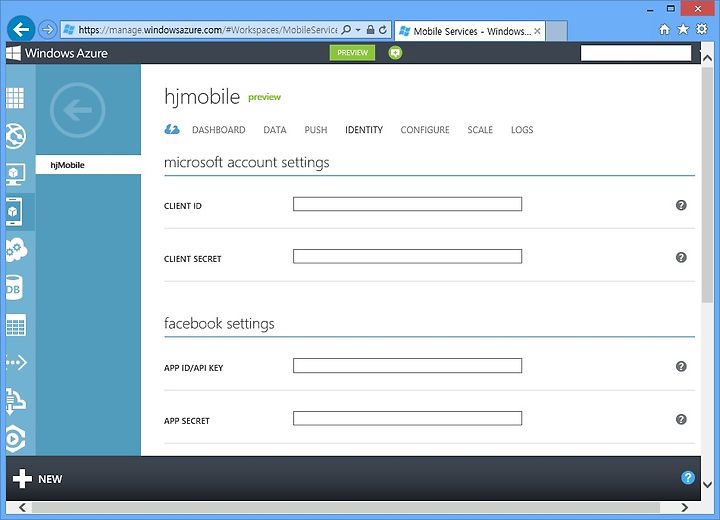Switch to the CONFIGURE tab
This screenshot has width=720, height=520.
coord(425,130)
